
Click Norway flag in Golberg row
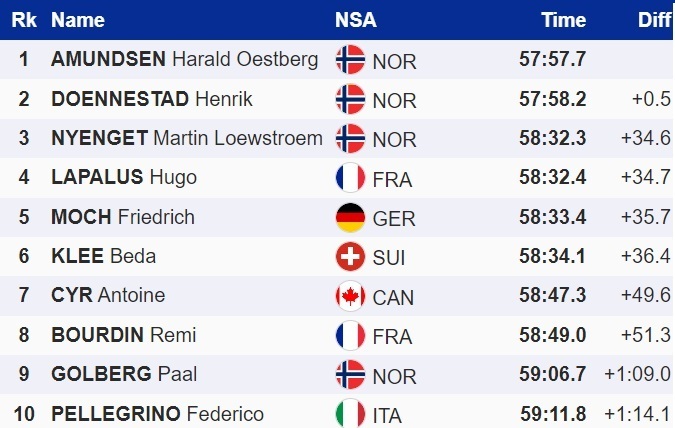click(x=350, y=374)
